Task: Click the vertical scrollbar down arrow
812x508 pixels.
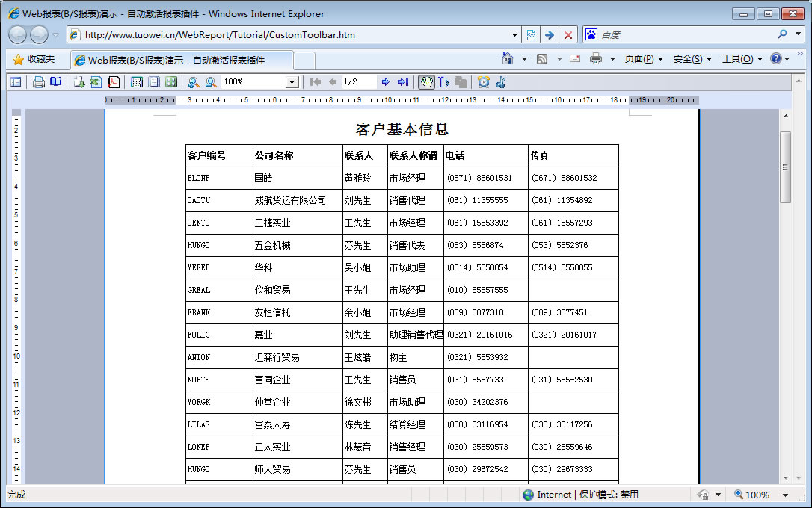Action: click(785, 478)
